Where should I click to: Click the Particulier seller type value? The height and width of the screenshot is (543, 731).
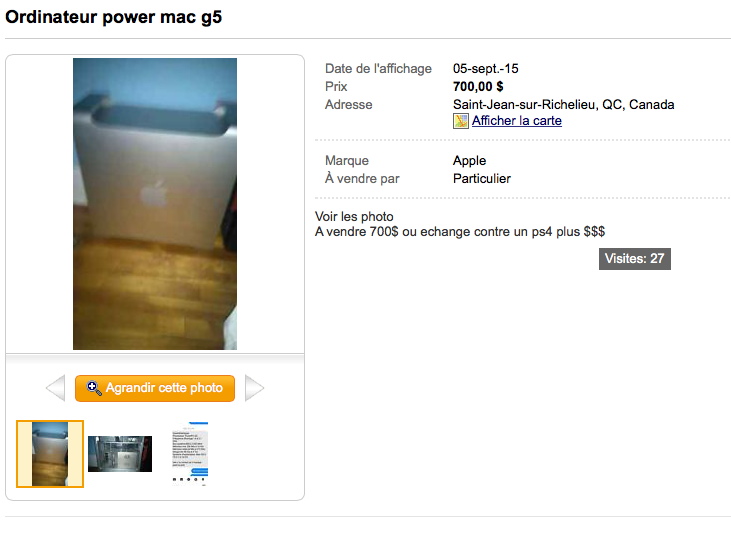pos(482,179)
